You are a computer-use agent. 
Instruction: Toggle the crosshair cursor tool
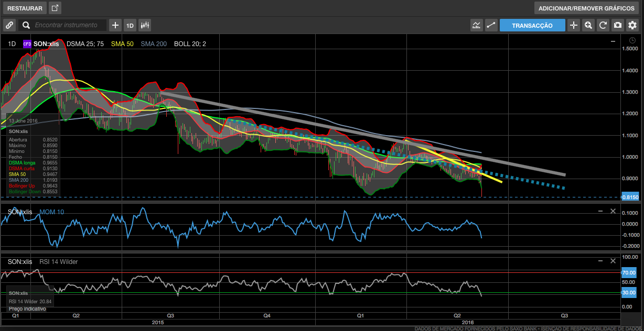pos(574,25)
